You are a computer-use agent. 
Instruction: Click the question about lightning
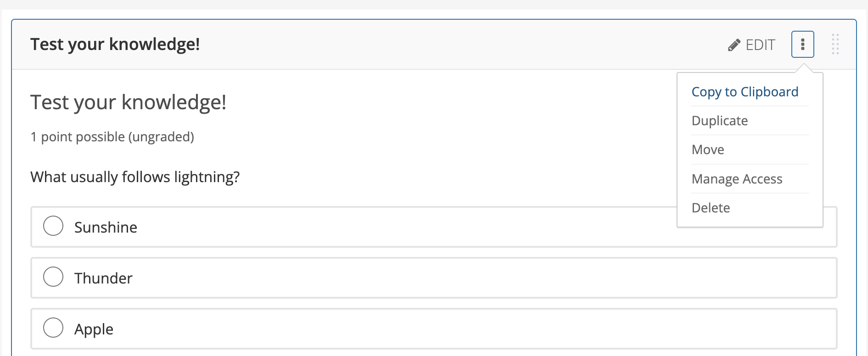[x=135, y=177]
